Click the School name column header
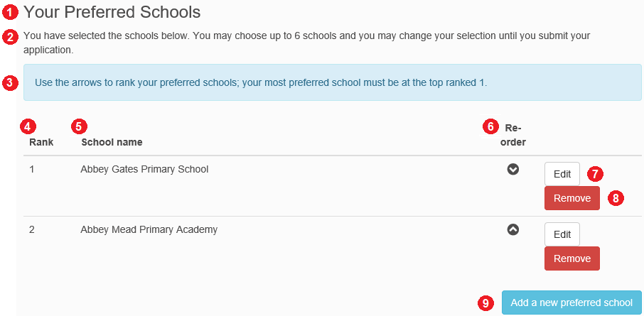The height and width of the screenshot is (316, 644). [x=112, y=143]
